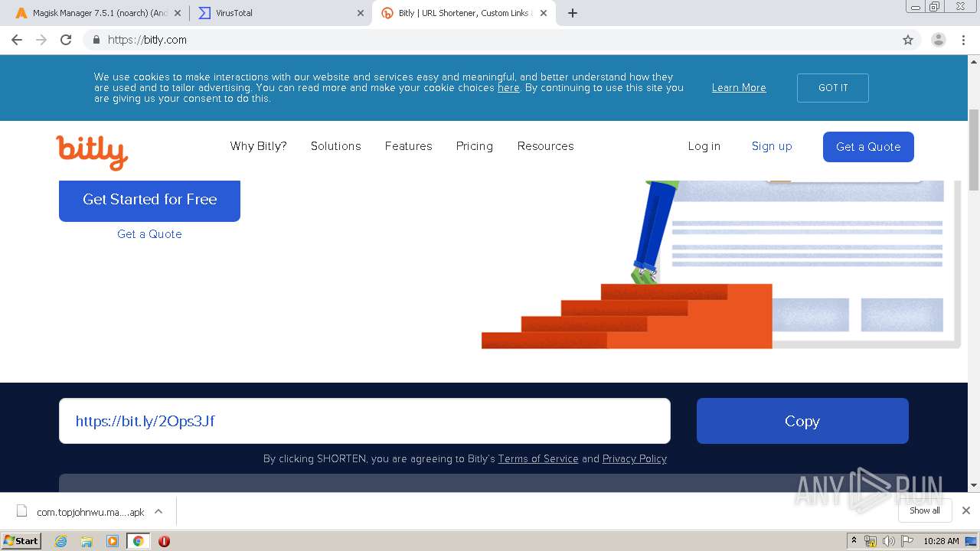Click the Log in link
The image size is (980, 551).
704,146
